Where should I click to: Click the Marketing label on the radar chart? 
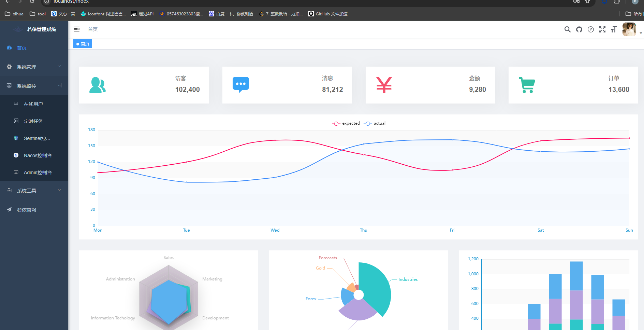tap(212, 279)
